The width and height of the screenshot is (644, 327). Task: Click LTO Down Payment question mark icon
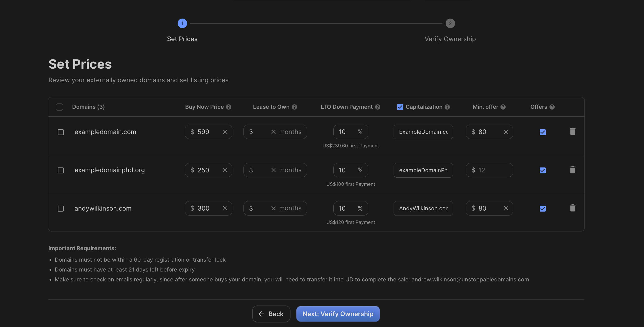378,107
